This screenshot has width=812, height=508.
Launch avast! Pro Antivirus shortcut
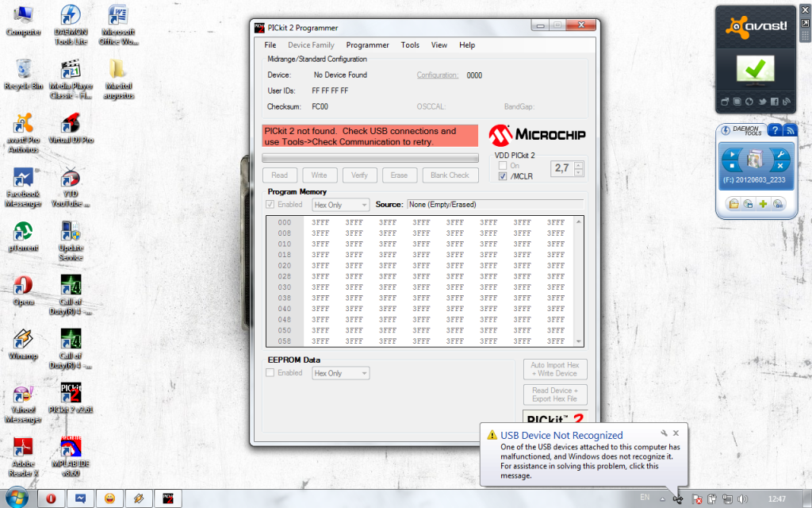[x=23, y=133]
